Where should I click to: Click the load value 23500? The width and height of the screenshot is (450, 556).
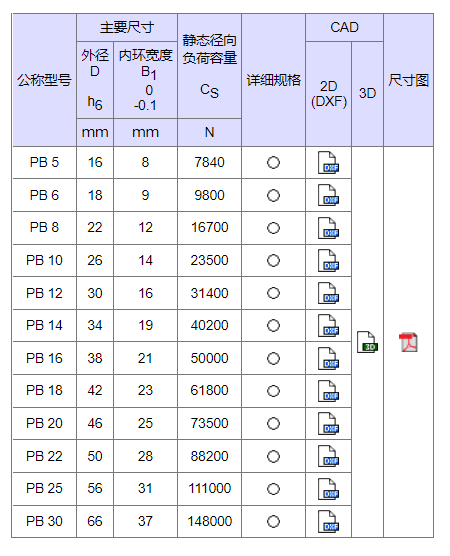pos(210,261)
